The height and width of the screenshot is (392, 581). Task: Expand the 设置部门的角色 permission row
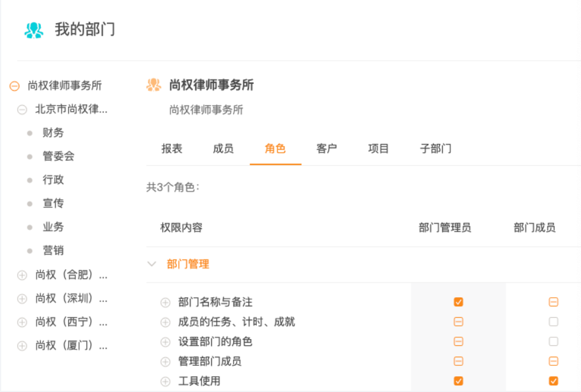pos(165,342)
